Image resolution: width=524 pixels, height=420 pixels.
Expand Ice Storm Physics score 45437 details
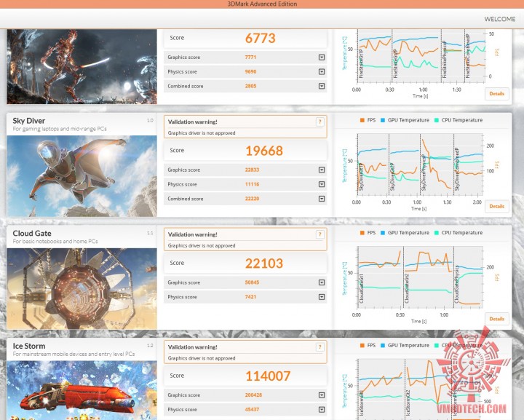point(322,410)
